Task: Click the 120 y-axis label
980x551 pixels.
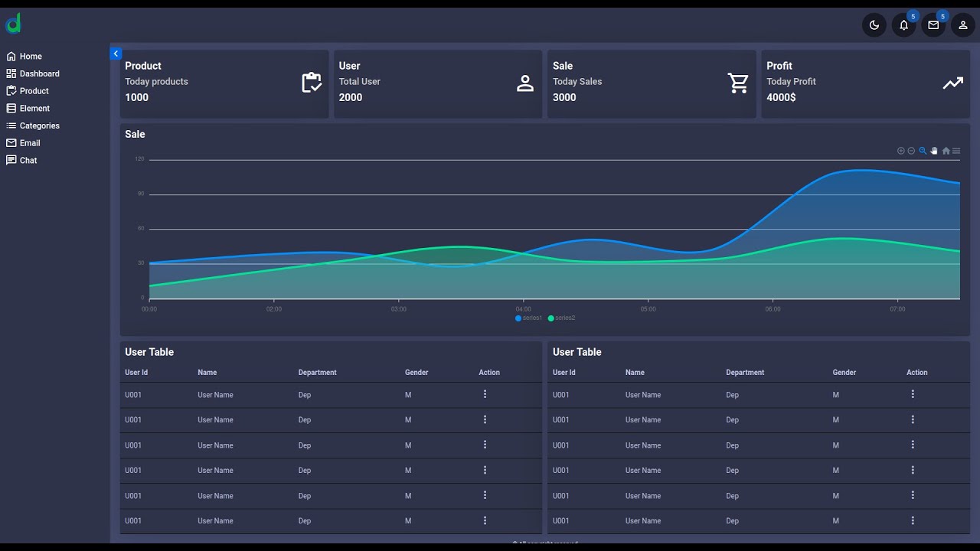Action: pyautogui.click(x=139, y=159)
